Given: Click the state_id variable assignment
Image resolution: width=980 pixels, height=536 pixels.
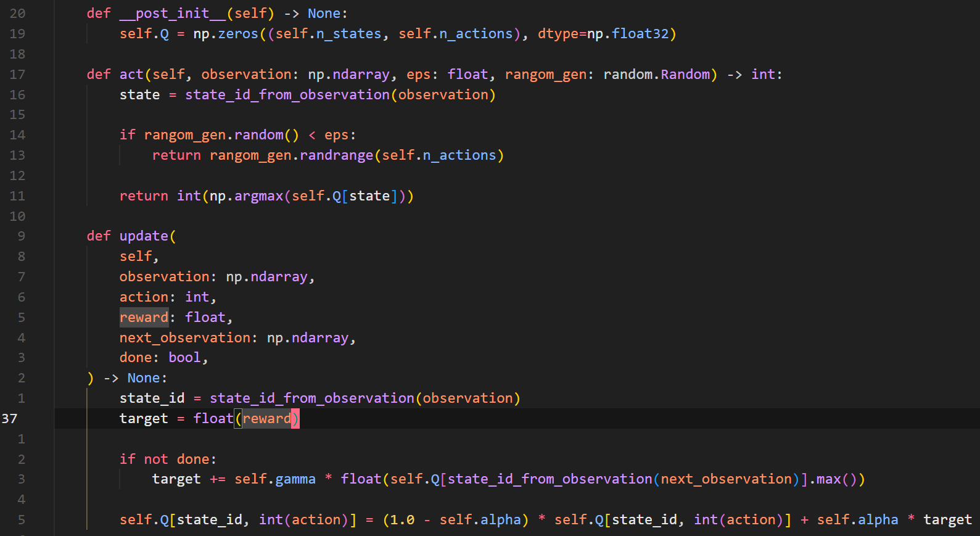Looking at the screenshot, I should click(152, 398).
